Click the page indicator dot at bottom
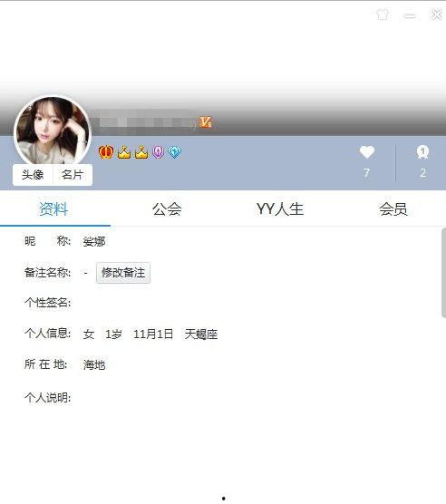 point(224,499)
